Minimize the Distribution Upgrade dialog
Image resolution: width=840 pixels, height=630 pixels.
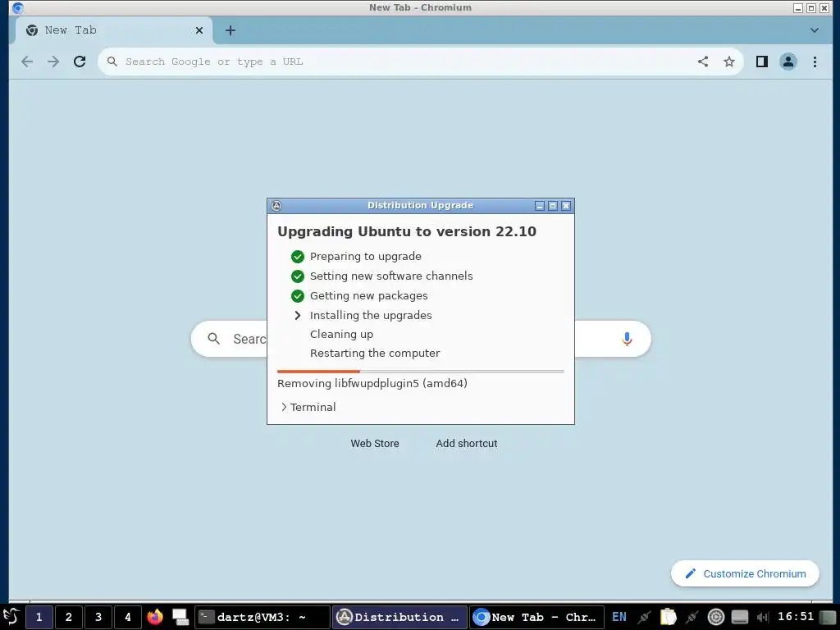(540, 206)
